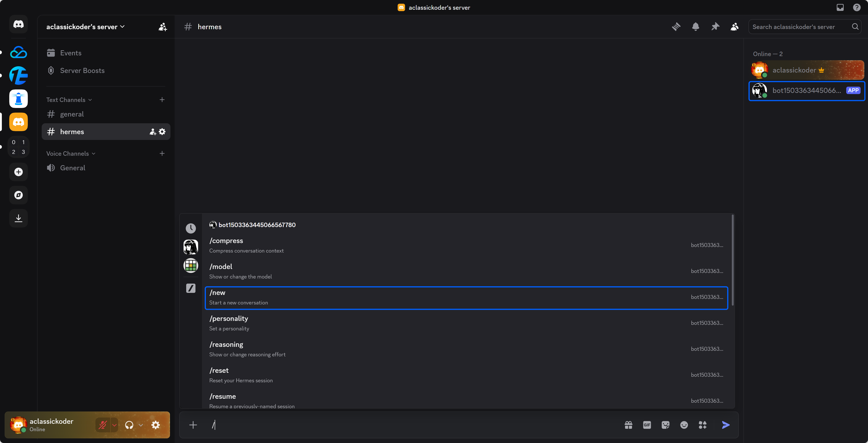Click the hermes channel invite icon
This screenshot has width=868, height=443.
(x=153, y=132)
